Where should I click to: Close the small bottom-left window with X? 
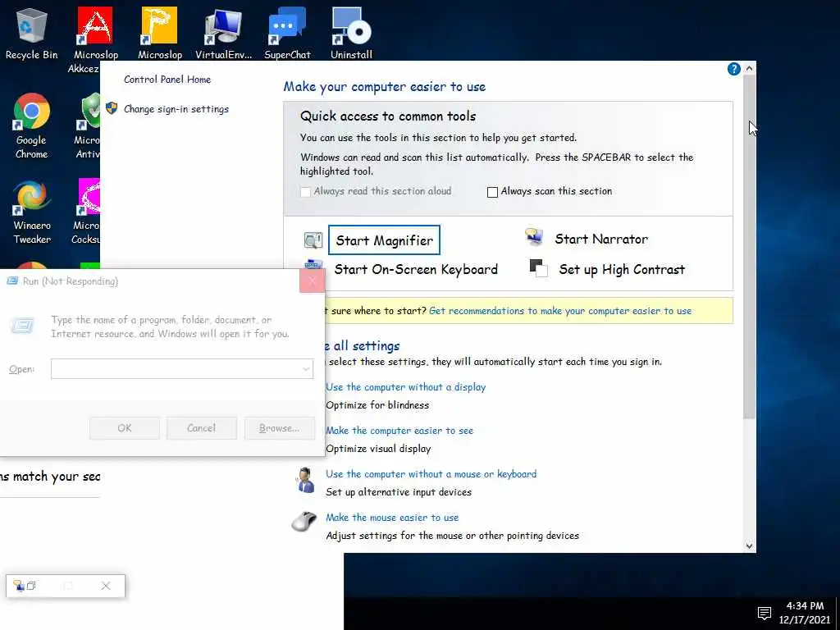(106, 586)
